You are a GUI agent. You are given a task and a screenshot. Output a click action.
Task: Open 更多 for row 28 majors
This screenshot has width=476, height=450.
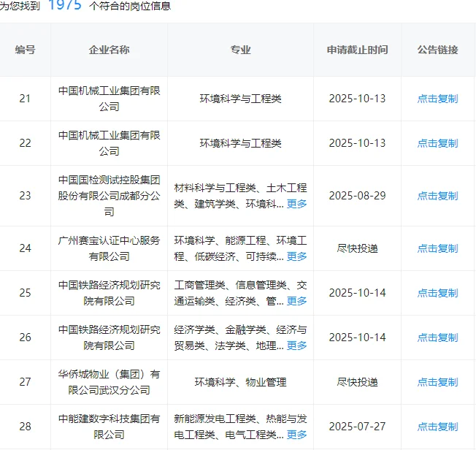coord(296,435)
